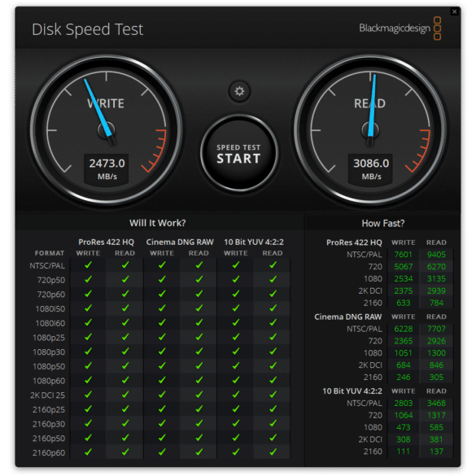
Task: Click 1080i60 10 Bit YUV read checkmark
Action: 273,322
